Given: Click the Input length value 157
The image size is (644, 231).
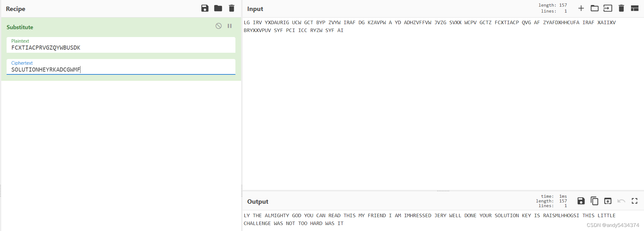Looking at the screenshot, I should (563, 5).
